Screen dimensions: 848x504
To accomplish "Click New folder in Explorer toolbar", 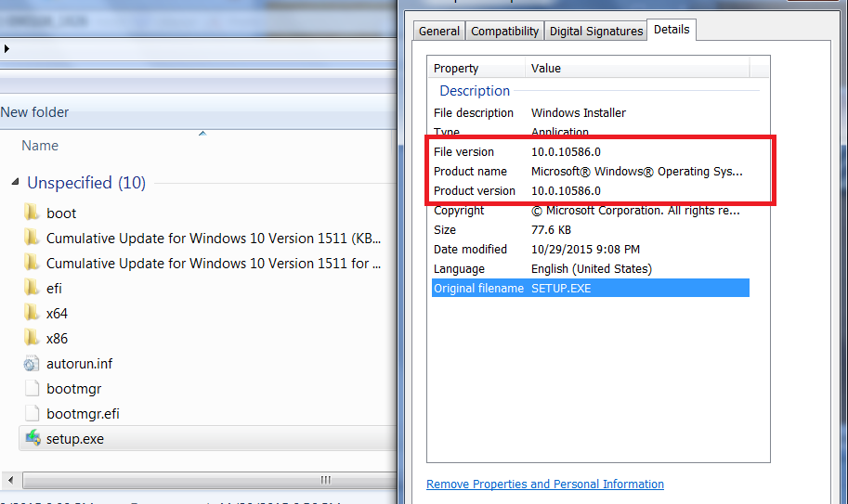I will [34, 111].
